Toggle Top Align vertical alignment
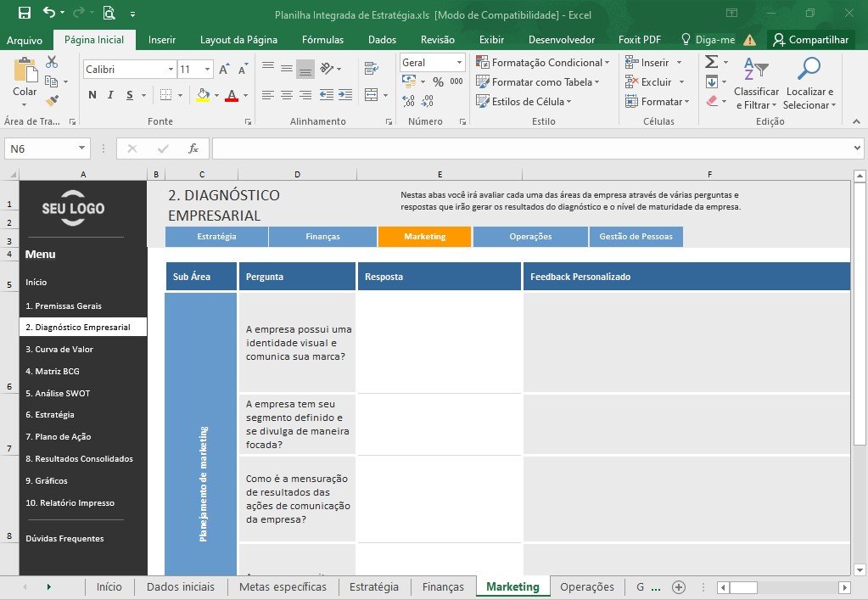The width and height of the screenshot is (868, 600). click(x=268, y=68)
